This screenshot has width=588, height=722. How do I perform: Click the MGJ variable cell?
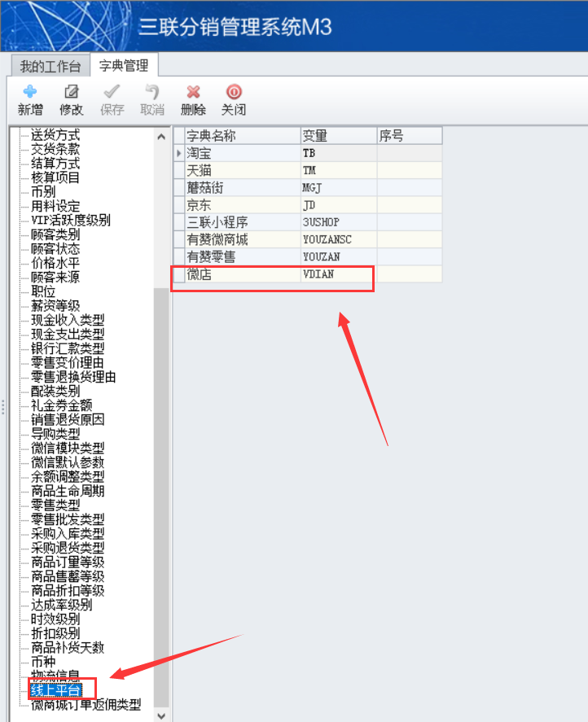click(339, 187)
